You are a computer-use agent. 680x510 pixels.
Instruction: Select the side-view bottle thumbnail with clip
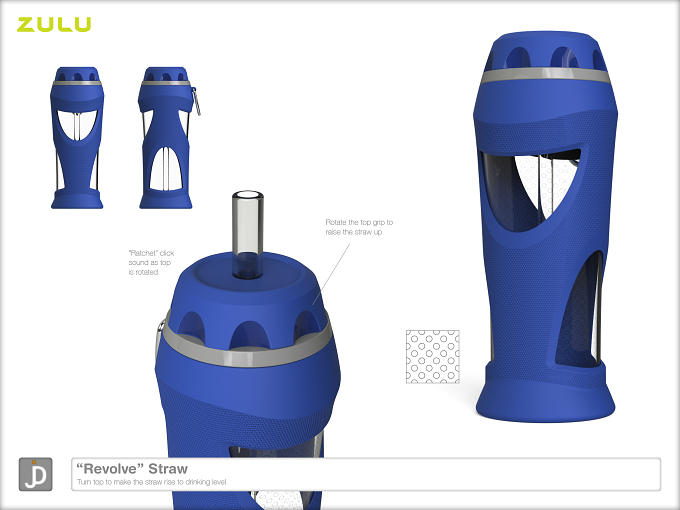(168, 138)
